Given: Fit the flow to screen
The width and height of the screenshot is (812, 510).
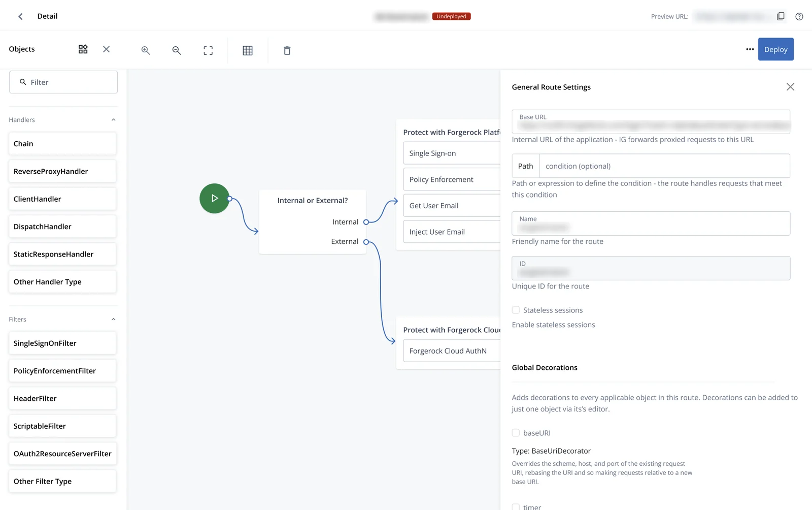Looking at the screenshot, I should coord(208,50).
